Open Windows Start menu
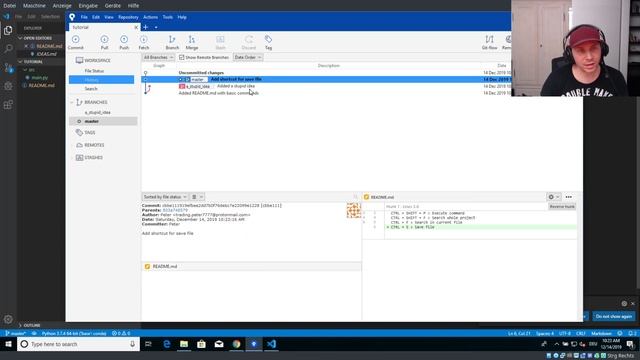Image resolution: width=640 pixels, height=360 pixels. (x=8, y=344)
